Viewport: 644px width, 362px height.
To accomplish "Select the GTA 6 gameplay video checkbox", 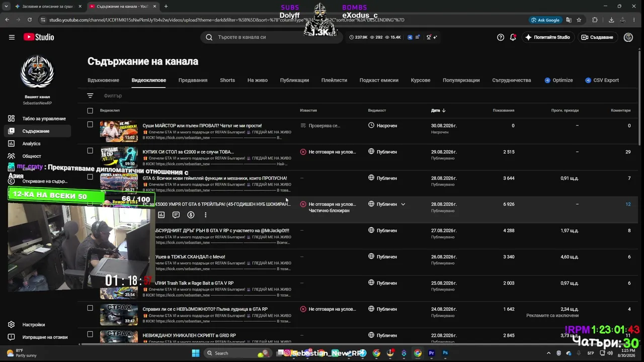I will [90, 176].
